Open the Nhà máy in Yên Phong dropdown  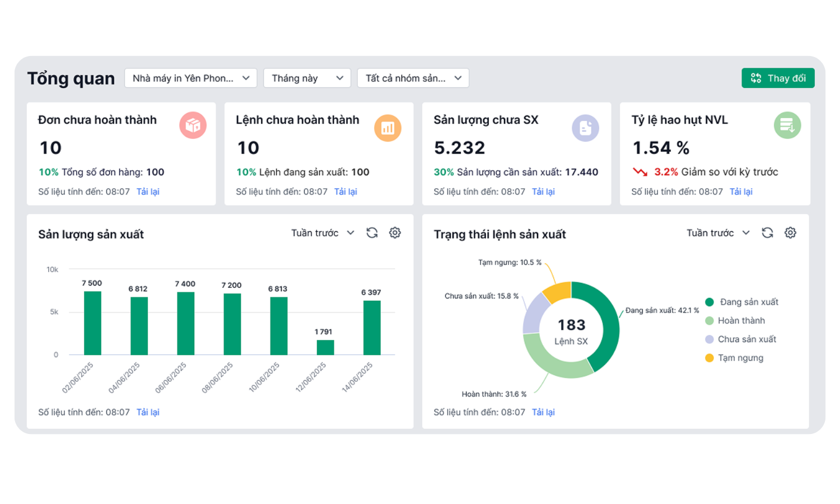tap(190, 78)
